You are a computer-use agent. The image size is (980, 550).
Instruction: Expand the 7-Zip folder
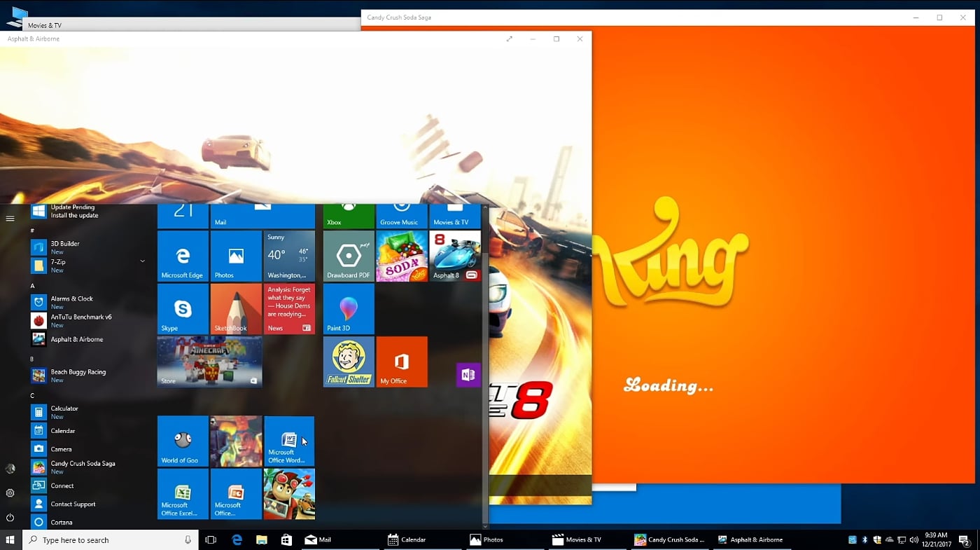(88, 266)
